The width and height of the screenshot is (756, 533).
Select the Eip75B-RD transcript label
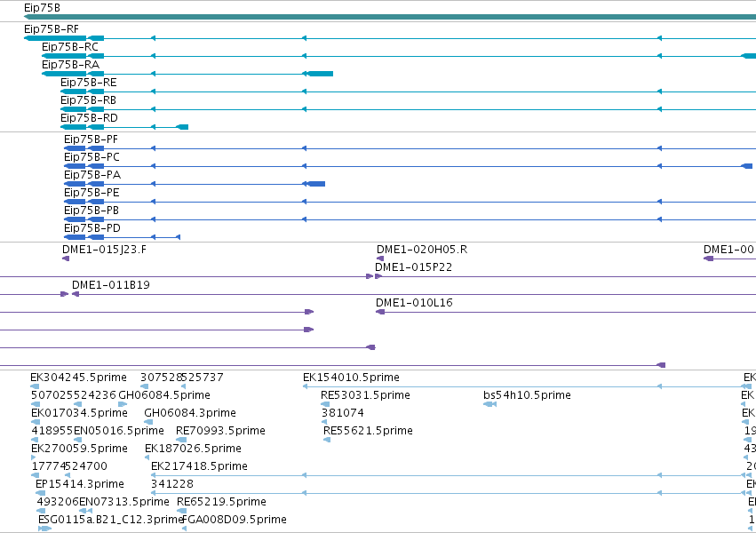[89, 118]
